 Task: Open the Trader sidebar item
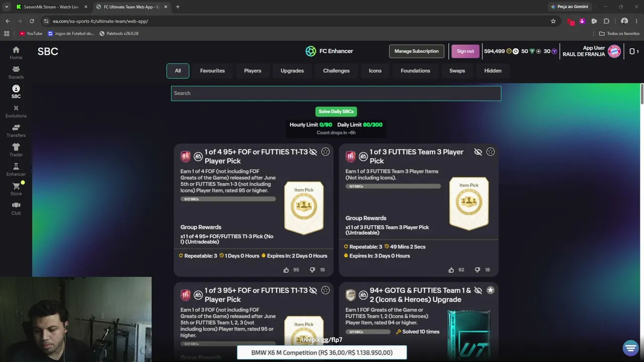click(x=16, y=150)
